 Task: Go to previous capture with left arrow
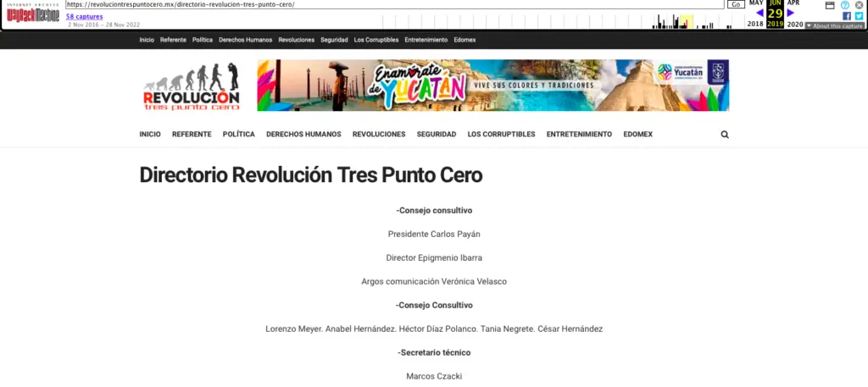[760, 14]
